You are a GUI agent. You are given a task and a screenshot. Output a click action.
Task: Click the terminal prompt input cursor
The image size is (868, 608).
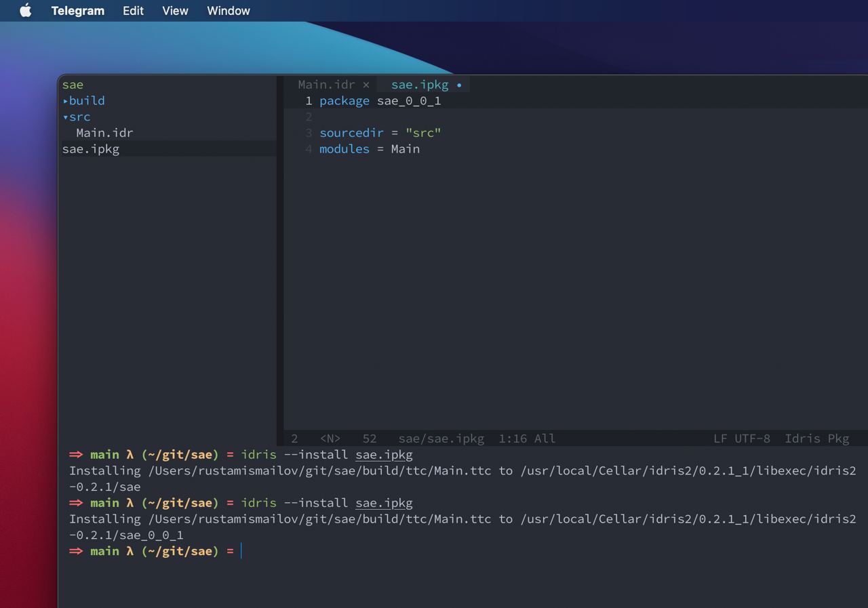tap(241, 551)
